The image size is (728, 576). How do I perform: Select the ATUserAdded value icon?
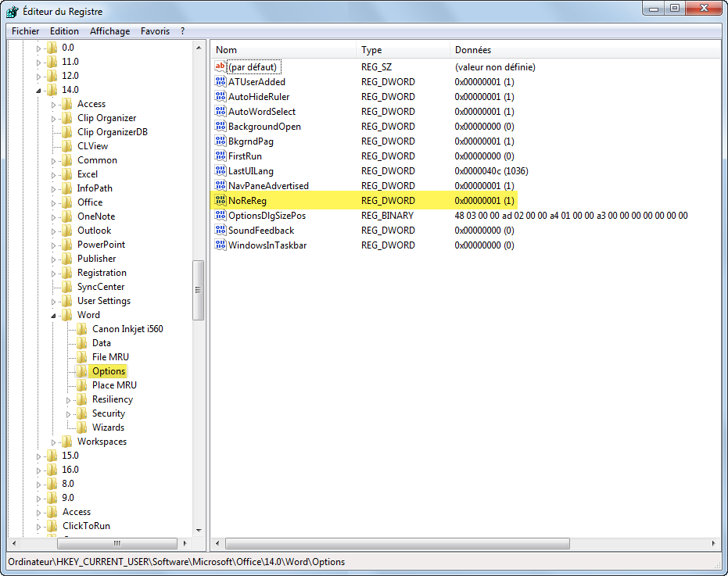[x=220, y=82]
